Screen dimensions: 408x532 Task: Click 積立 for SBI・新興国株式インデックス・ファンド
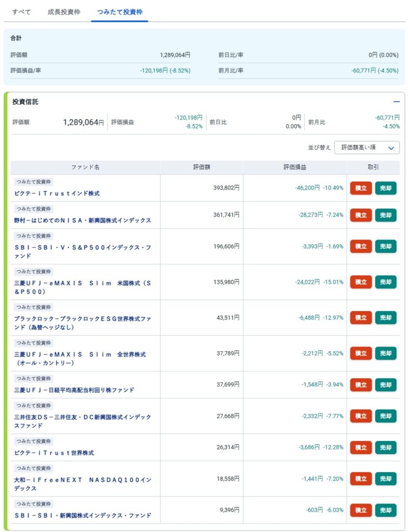pyautogui.click(x=361, y=510)
